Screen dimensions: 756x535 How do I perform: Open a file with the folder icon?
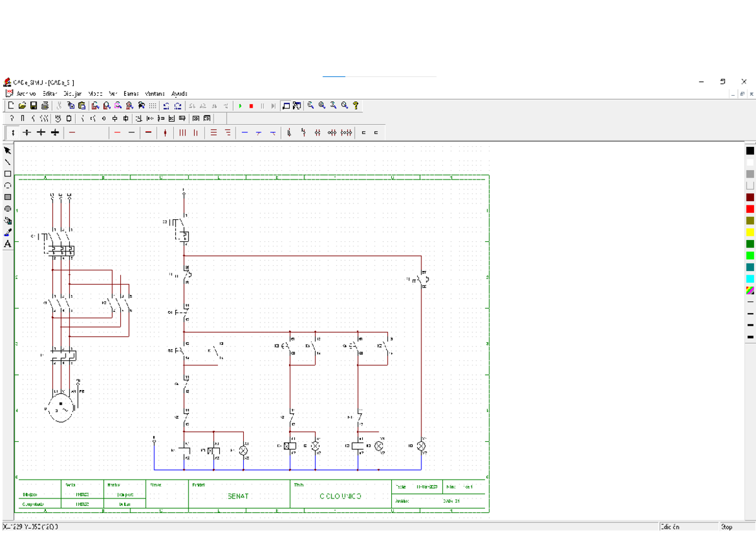click(x=22, y=106)
